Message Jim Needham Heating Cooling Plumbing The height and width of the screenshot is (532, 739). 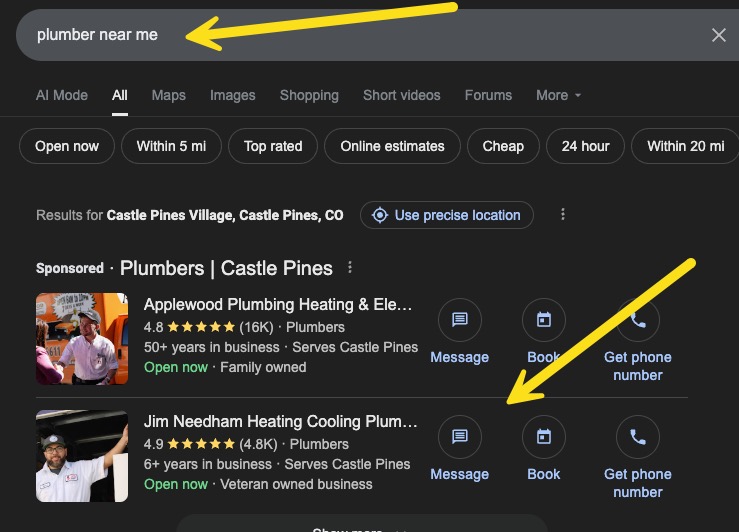click(460, 437)
